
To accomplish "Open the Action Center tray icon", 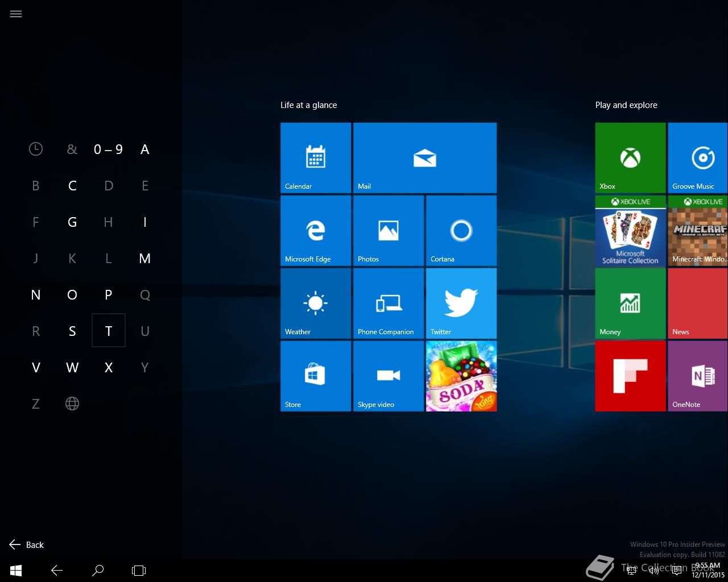I will [677, 570].
